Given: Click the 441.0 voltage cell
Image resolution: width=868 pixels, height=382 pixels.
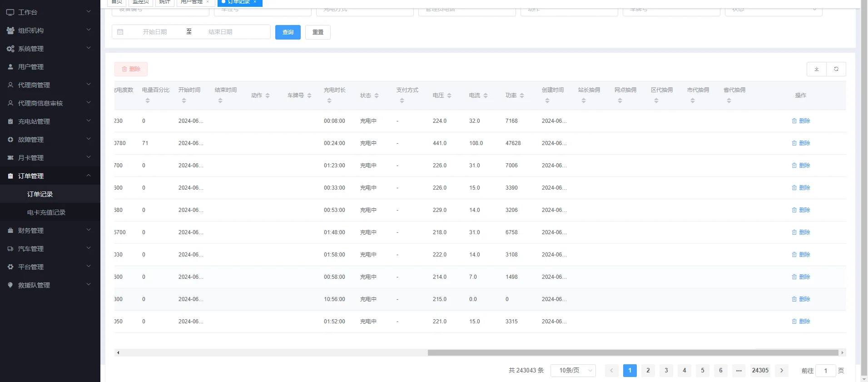Looking at the screenshot, I should (x=440, y=143).
